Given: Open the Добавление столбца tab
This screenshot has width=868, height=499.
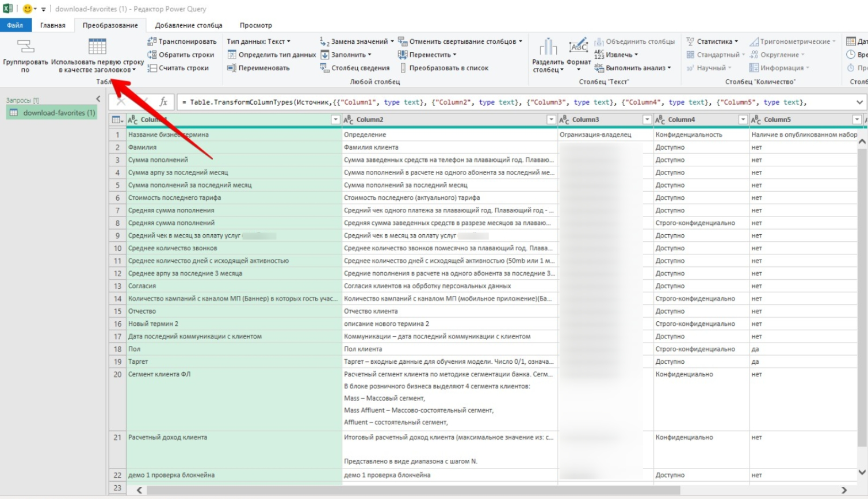Looking at the screenshot, I should (x=189, y=25).
